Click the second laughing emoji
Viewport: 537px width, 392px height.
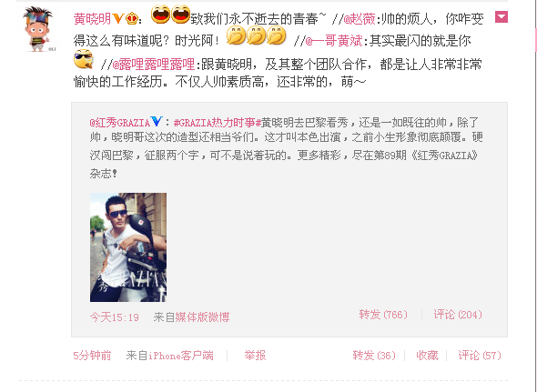click(x=181, y=15)
